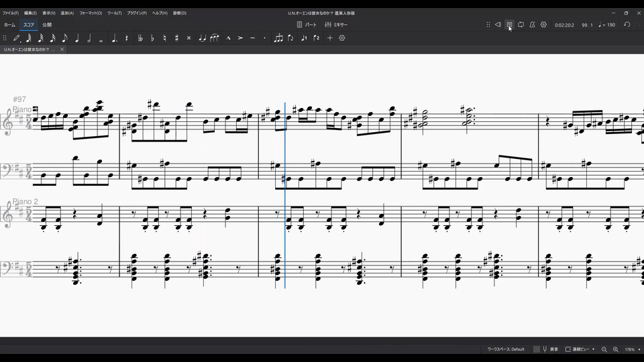The height and width of the screenshot is (362, 644).
Task: Open the ミキサー mixer panel
Action: [x=336, y=25]
